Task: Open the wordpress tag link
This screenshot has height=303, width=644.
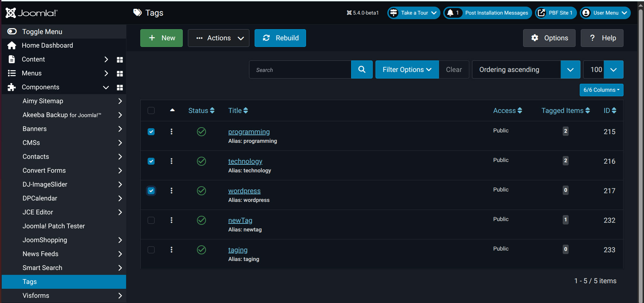Action: pos(244,191)
